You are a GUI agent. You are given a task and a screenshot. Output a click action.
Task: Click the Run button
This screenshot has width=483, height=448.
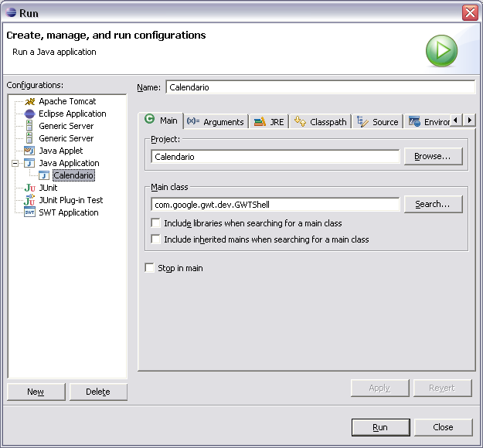pos(379,427)
